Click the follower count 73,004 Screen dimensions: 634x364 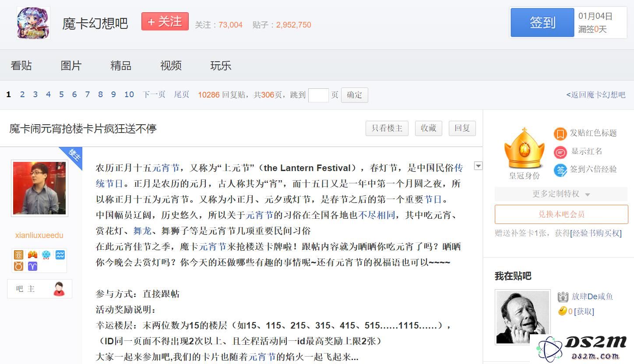tap(230, 25)
